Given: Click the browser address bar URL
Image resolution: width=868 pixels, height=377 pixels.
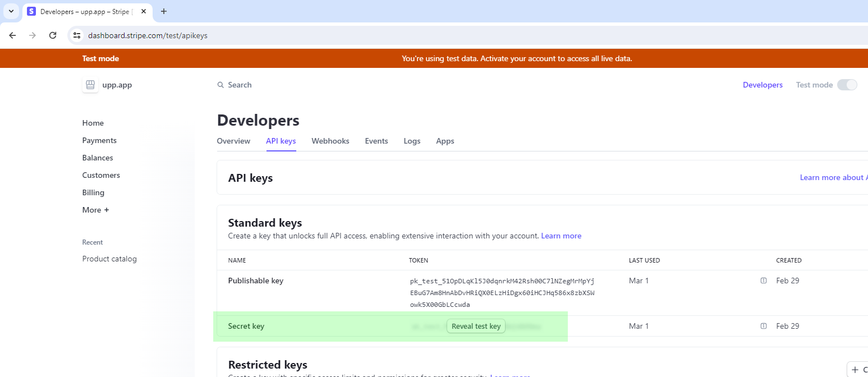Looking at the screenshot, I should 148,35.
